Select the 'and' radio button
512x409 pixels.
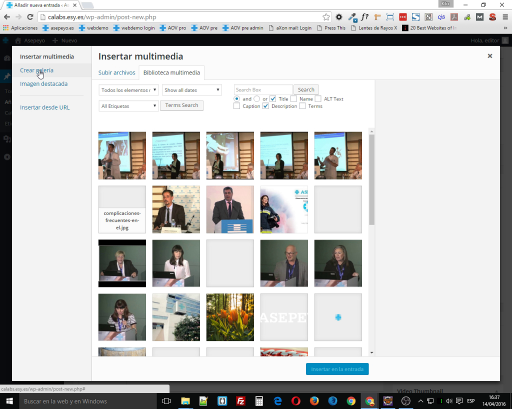(x=237, y=99)
